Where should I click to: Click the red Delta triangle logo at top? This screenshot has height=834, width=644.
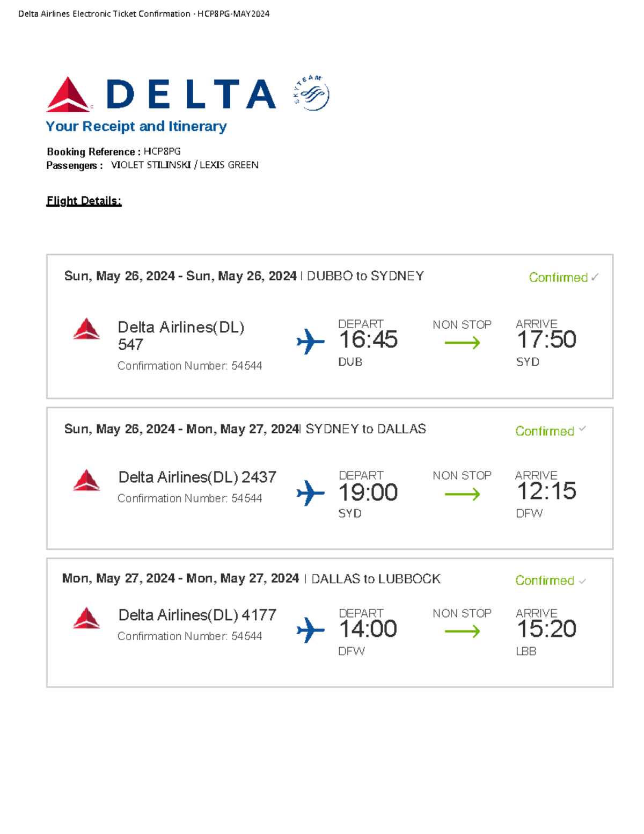click(x=68, y=96)
